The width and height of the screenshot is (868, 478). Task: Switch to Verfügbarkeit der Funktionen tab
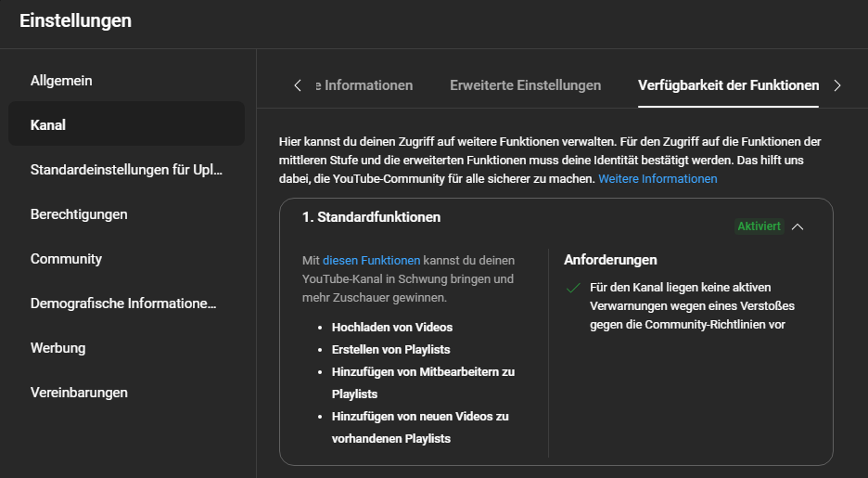click(x=728, y=85)
